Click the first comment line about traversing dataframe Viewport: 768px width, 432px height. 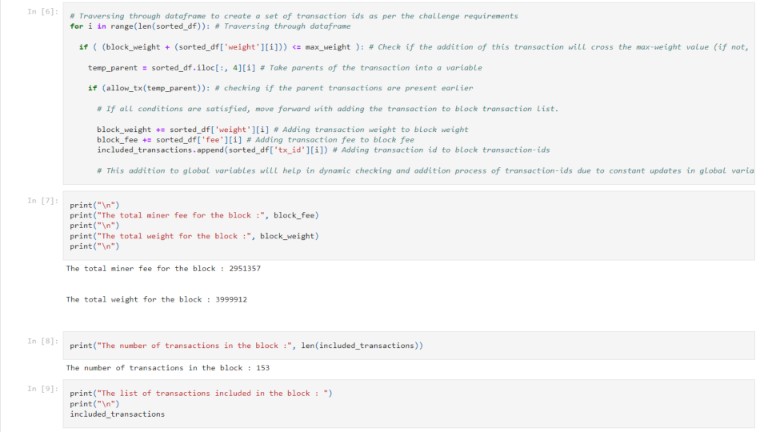pos(294,16)
